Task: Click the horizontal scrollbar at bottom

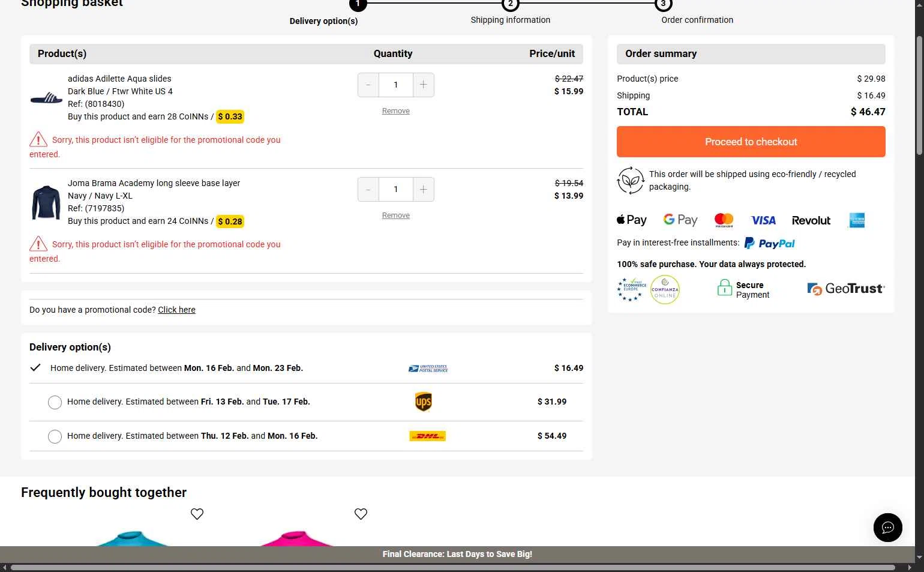Action: (453, 567)
